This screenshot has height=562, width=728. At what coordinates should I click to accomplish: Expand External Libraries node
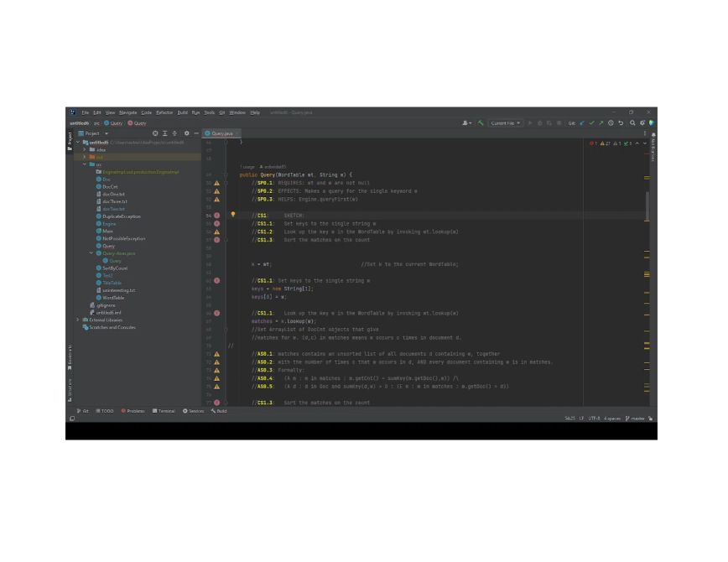(78, 320)
